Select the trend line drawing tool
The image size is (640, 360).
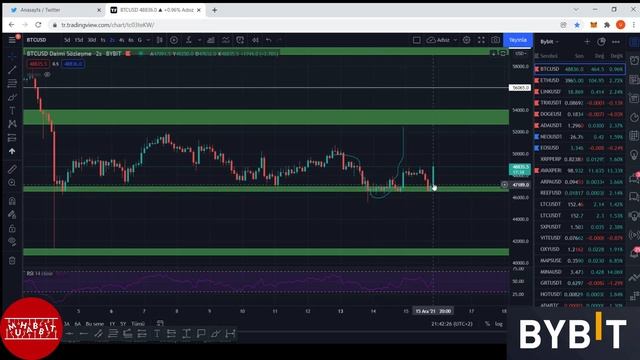coord(12,70)
